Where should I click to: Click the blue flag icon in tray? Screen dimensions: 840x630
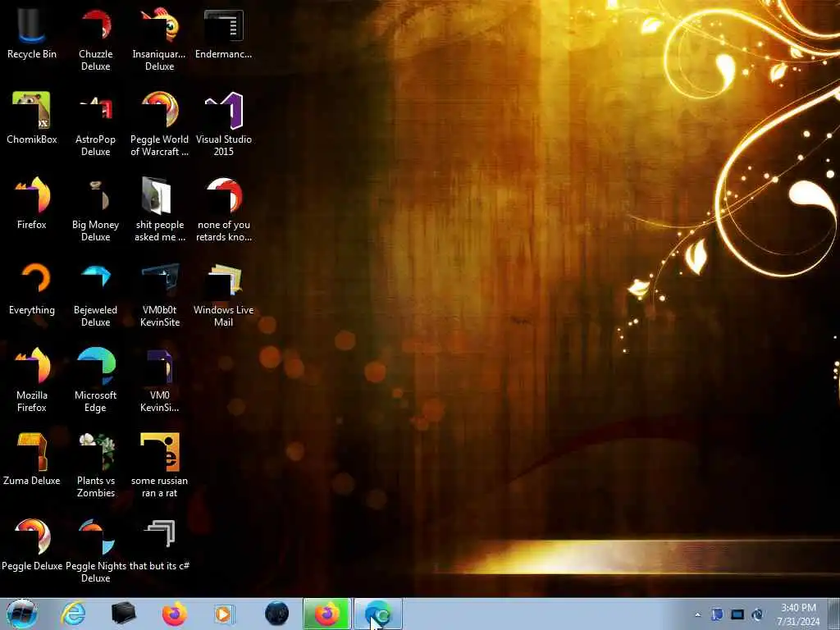point(717,614)
